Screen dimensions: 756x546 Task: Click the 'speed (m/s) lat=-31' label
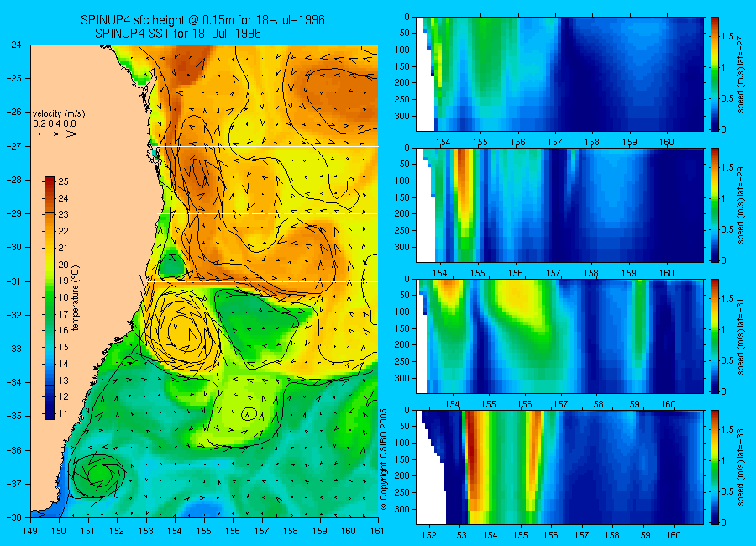742,336
